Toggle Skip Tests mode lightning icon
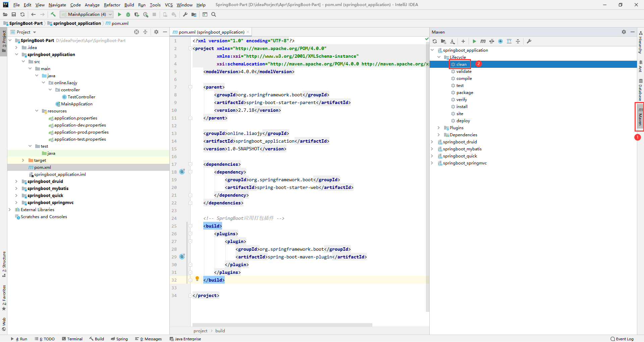The image size is (644, 342). click(500, 41)
